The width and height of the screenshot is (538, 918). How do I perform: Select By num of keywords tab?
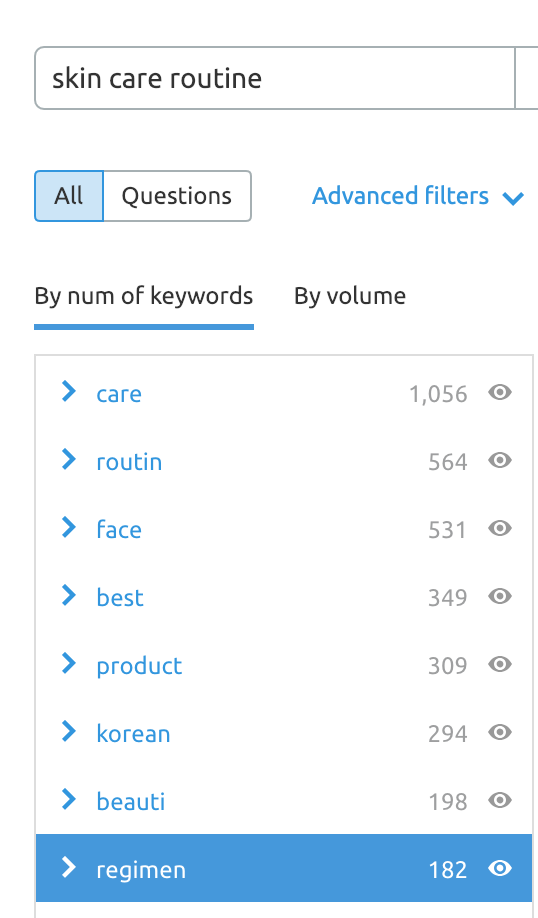coord(144,296)
